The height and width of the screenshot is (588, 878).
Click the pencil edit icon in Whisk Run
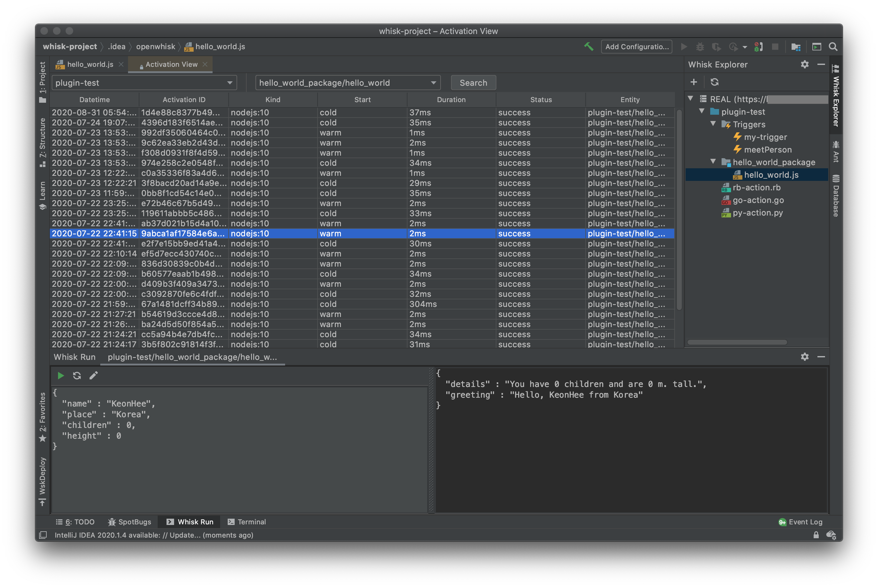(93, 375)
